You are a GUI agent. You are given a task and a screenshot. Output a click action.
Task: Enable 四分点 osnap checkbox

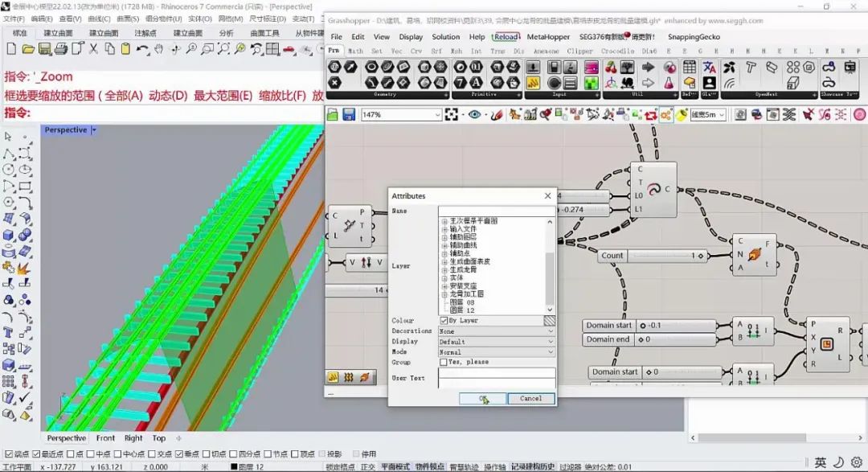coord(233,454)
